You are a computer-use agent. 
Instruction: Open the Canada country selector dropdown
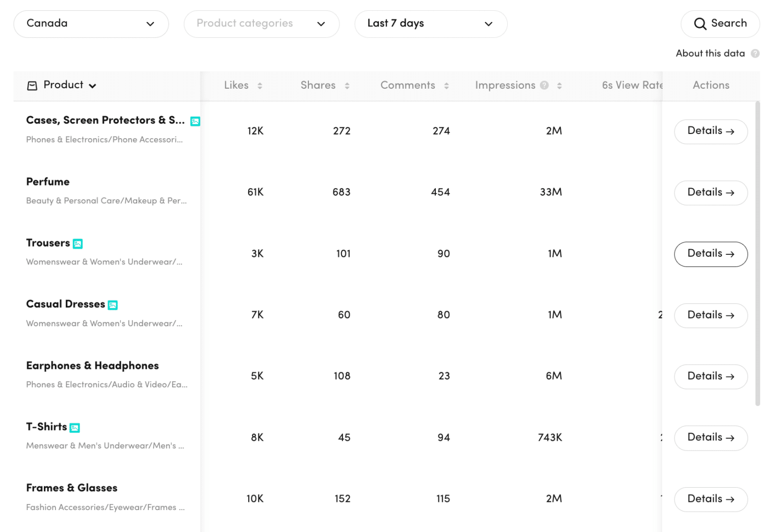point(91,23)
